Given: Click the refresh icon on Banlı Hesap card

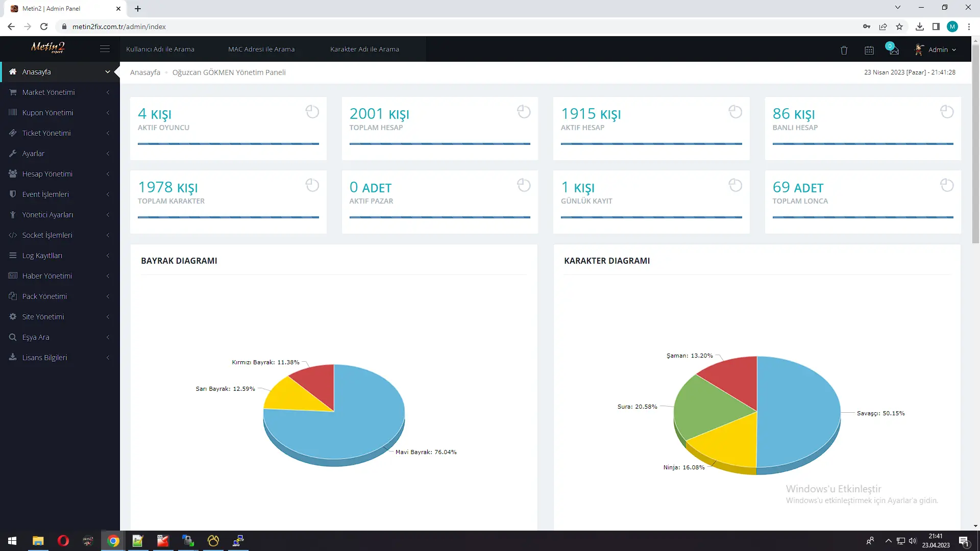Looking at the screenshot, I should (947, 112).
